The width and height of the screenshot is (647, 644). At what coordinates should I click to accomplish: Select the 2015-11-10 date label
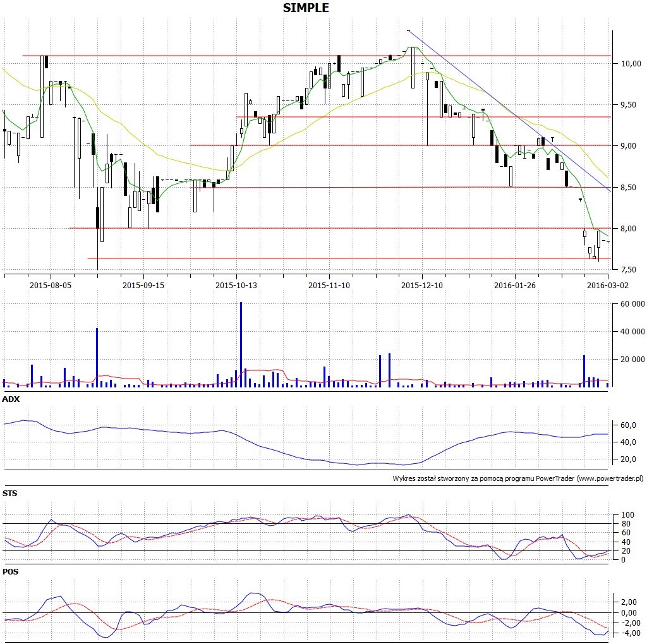coord(329,285)
